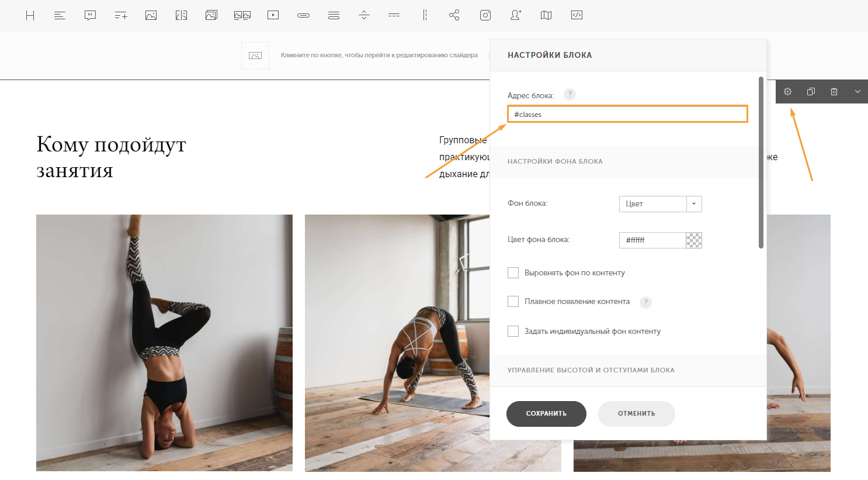Viewport: 868px width, 480px height.
Task: Delete the block with the trash icon
Action: tap(834, 92)
